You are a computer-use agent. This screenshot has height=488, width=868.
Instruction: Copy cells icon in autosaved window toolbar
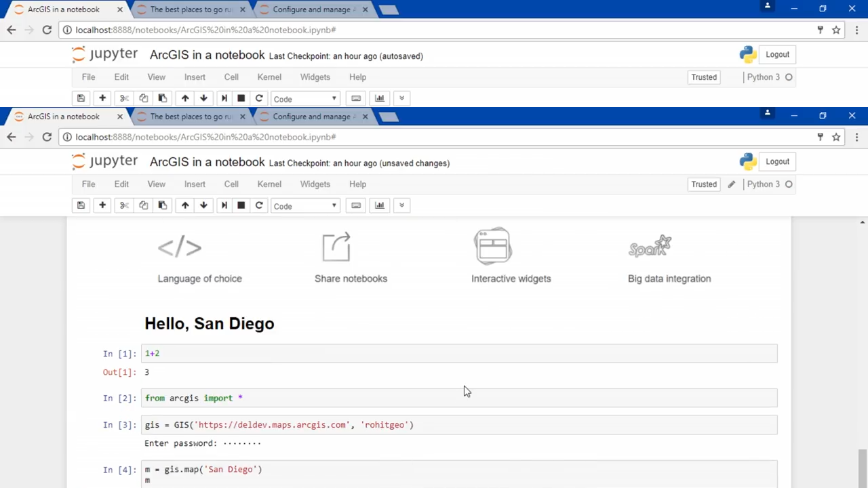click(143, 98)
